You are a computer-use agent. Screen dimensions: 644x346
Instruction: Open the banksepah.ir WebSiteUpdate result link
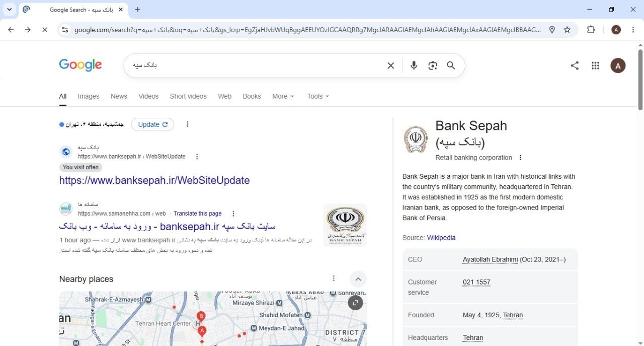[x=154, y=180]
